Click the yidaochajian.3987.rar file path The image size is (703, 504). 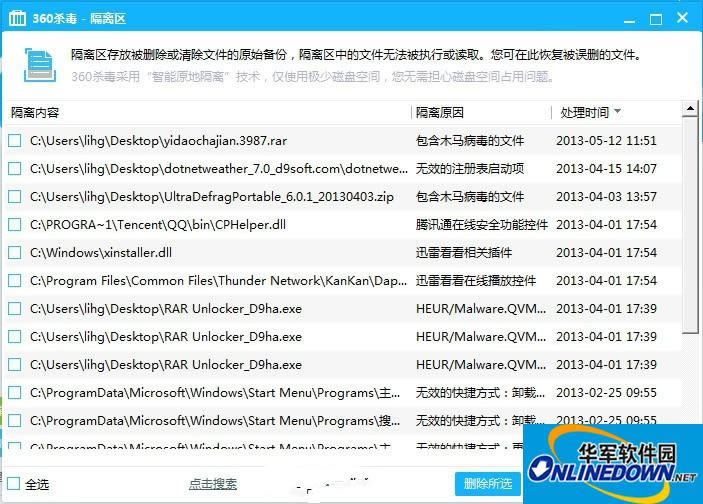pyautogui.click(x=158, y=141)
